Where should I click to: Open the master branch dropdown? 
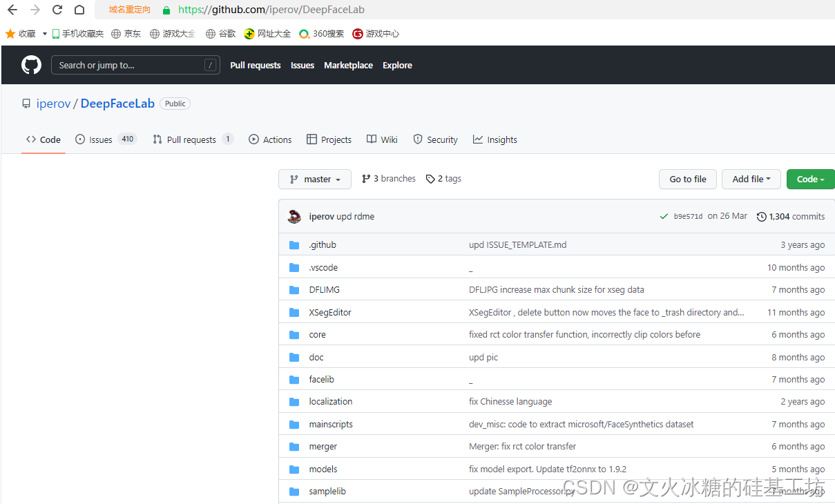coord(315,179)
